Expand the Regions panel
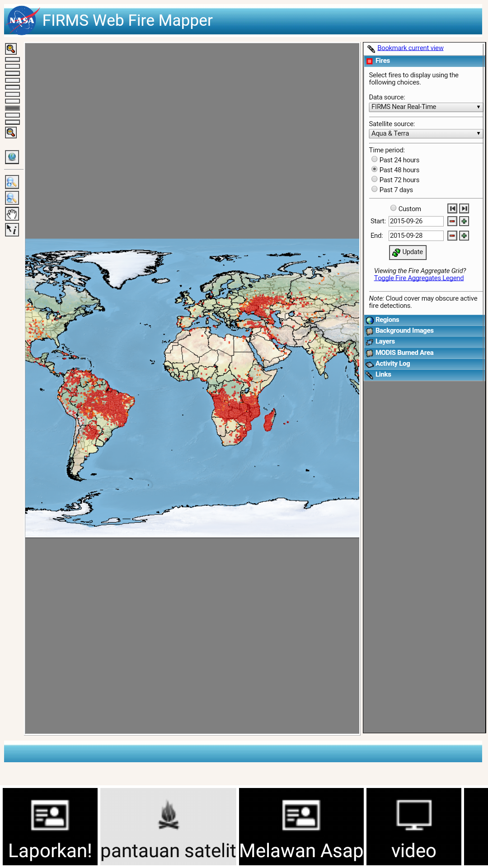488x868 pixels. point(424,320)
